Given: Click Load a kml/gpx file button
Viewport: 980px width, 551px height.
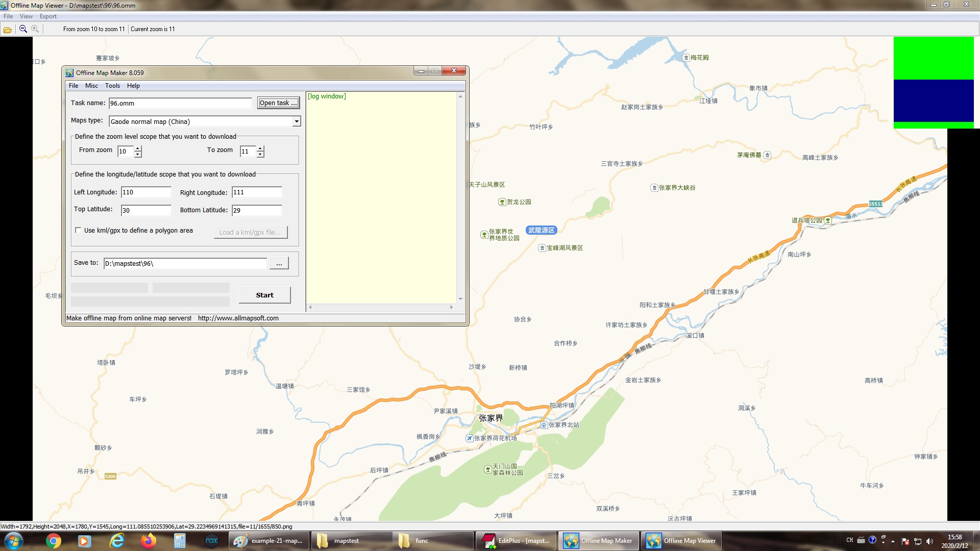Looking at the screenshot, I should point(250,233).
